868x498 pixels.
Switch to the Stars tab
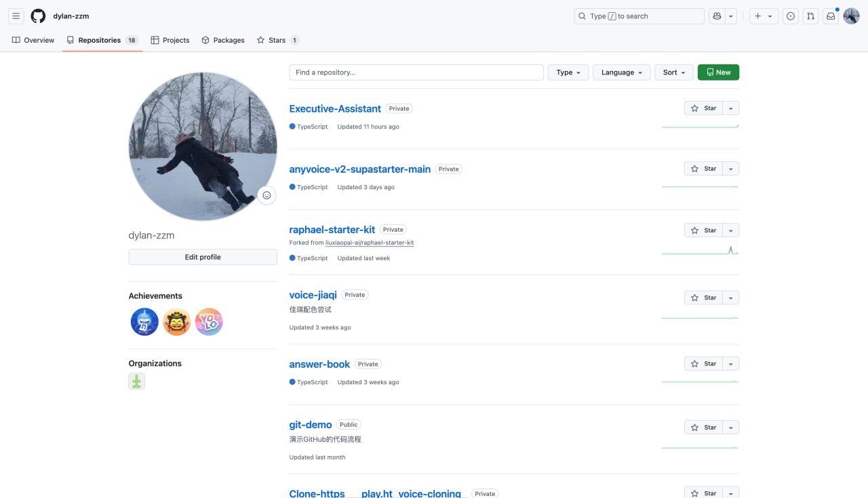coord(277,41)
